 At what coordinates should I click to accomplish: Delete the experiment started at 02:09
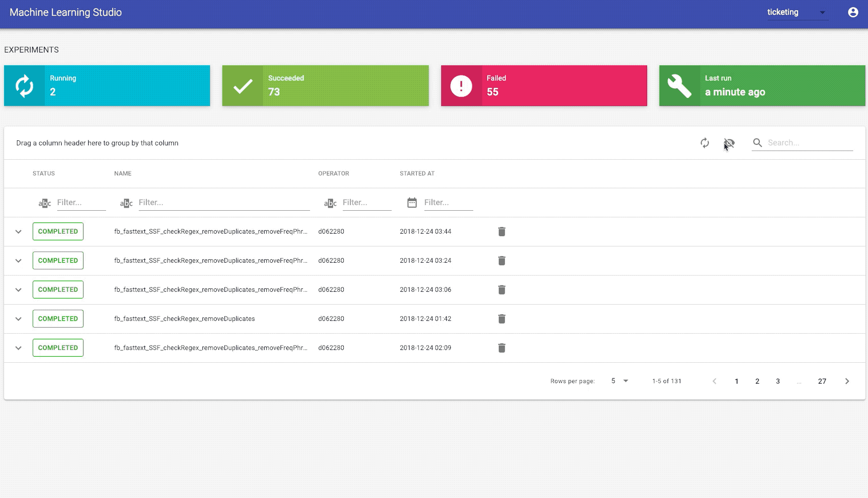pyautogui.click(x=502, y=348)
